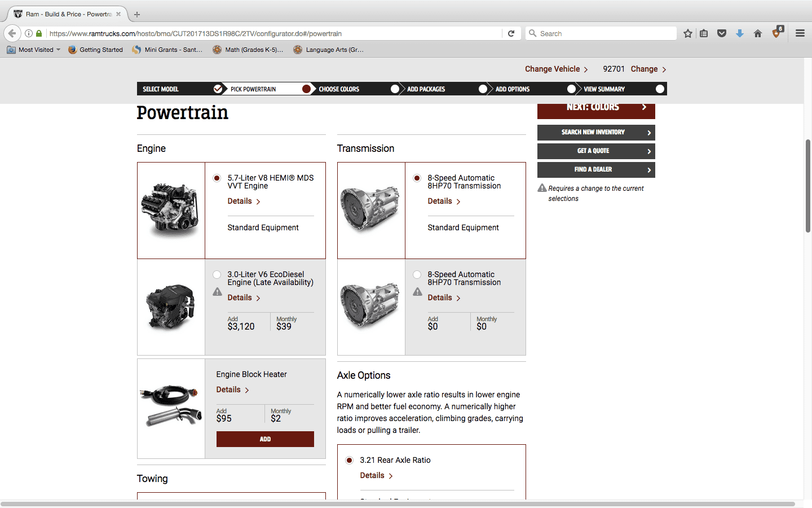Viewport: 812px width, 508px height.
Task: Click the horizontal scrollbar at the bottom
Action: (398, 503)
